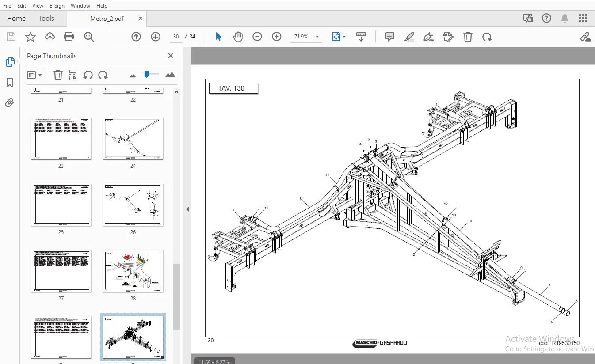Open the share link icon
The image size is (595, 364).
tap(585, 37)
